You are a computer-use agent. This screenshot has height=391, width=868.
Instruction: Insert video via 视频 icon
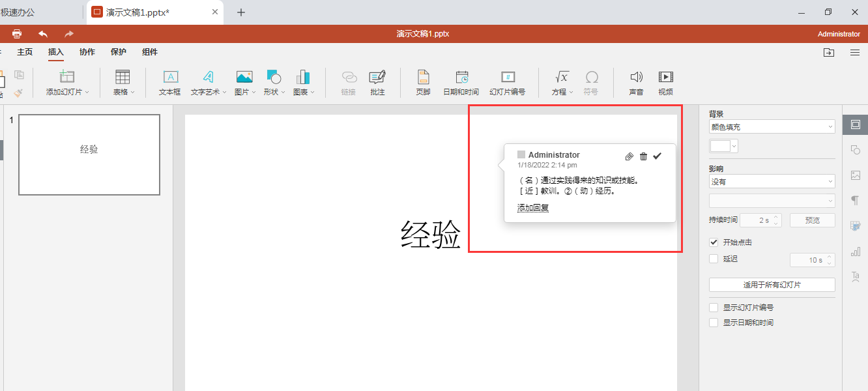click(665, 77)
